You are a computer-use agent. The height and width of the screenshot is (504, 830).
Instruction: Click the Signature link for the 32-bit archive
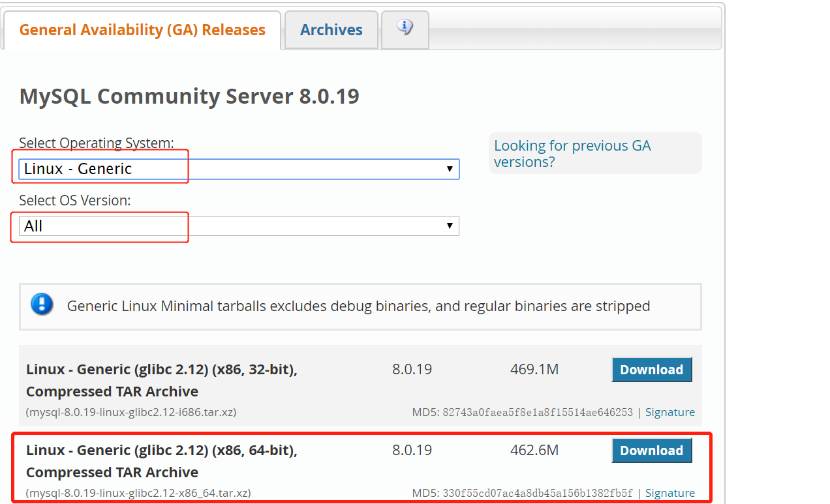pos(670,412)
